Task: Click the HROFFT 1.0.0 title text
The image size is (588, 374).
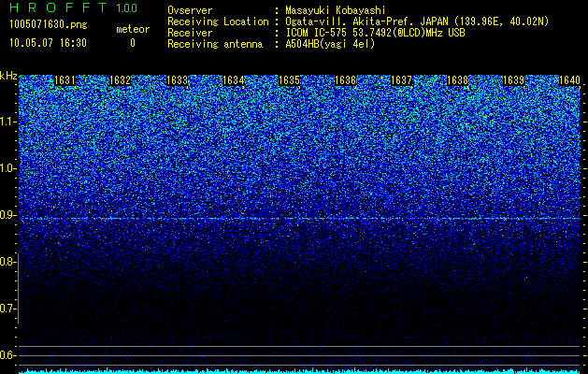Action: click(74, 7)
